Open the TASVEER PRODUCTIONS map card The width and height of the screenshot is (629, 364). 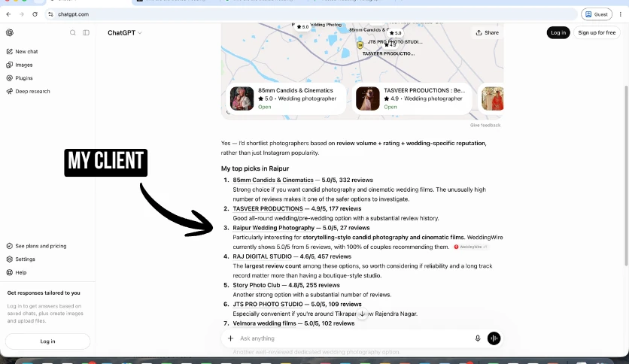coord(412,99)
